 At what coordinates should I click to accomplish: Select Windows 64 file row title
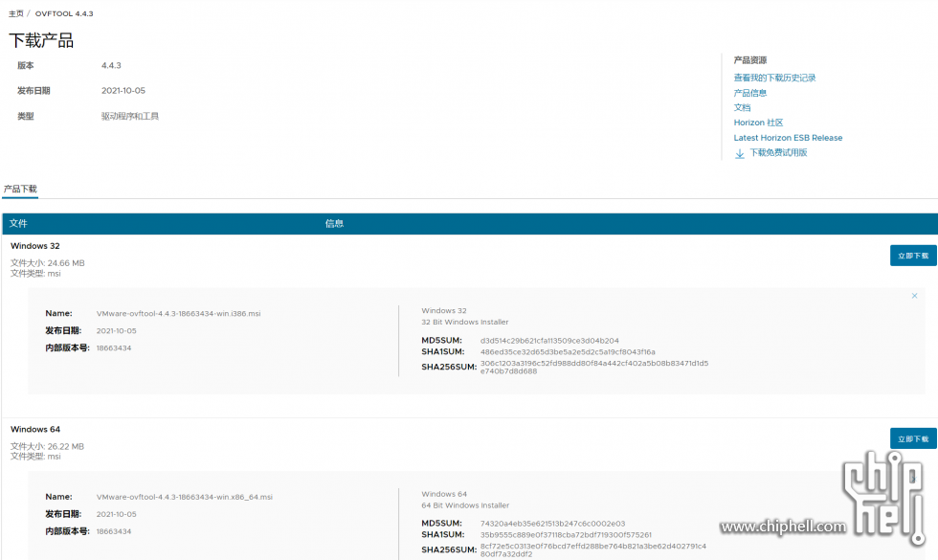pos(34,429)
